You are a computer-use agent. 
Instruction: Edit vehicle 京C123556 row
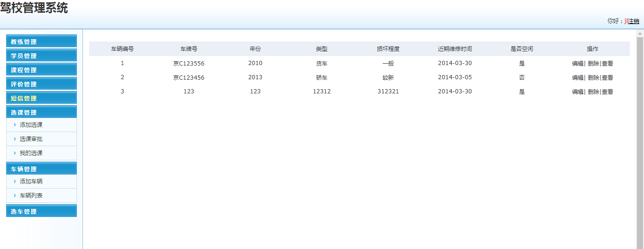578,64
